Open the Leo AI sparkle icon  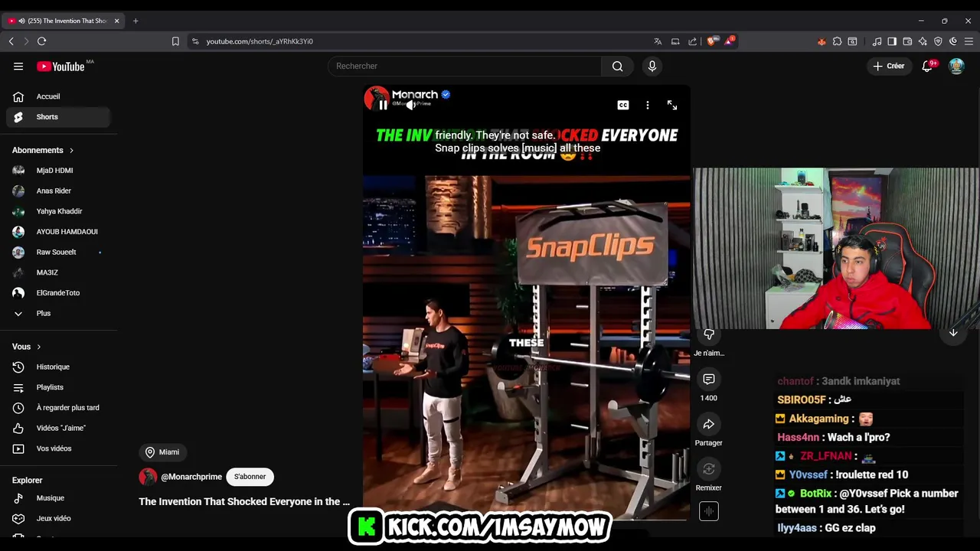[x=923, y=41]
